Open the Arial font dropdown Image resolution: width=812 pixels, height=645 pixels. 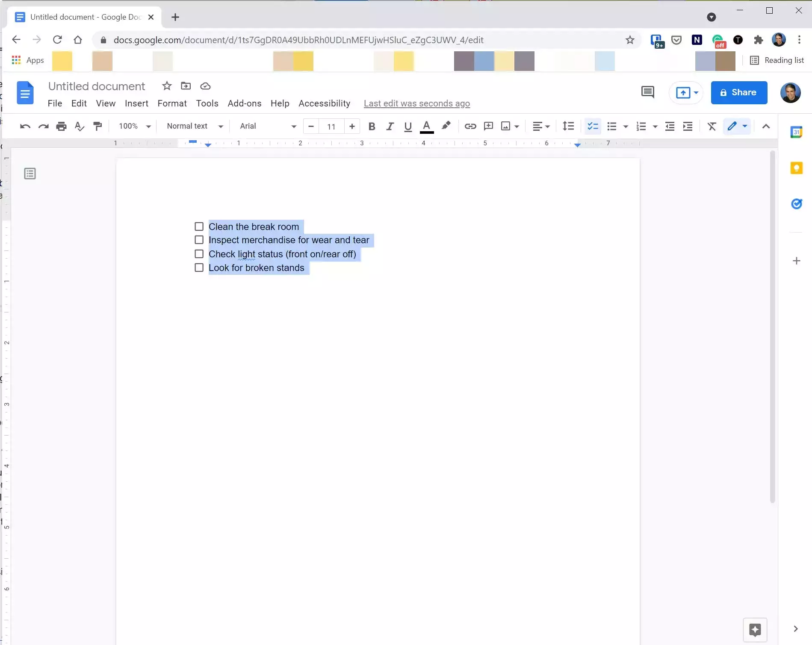268,126
